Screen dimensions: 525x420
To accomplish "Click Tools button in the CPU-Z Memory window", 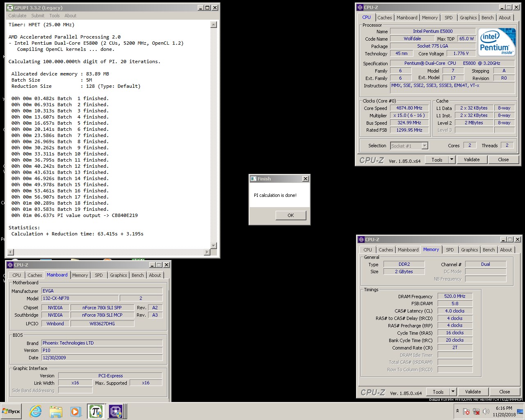I will [x=438, y=392].
